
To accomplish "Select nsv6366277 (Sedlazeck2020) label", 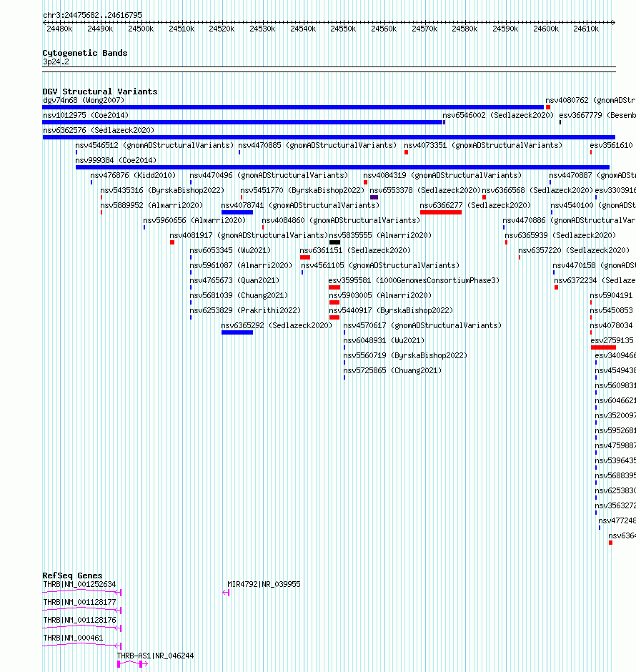I will click(x=475, y=205).
